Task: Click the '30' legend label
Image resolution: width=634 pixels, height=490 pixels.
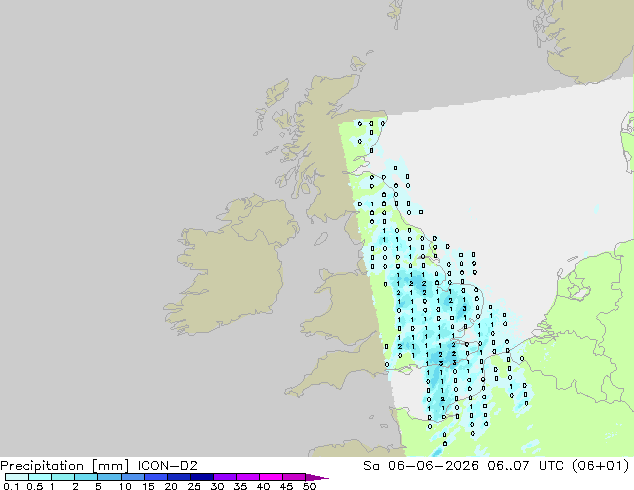Action: click(x=218, y=486)
